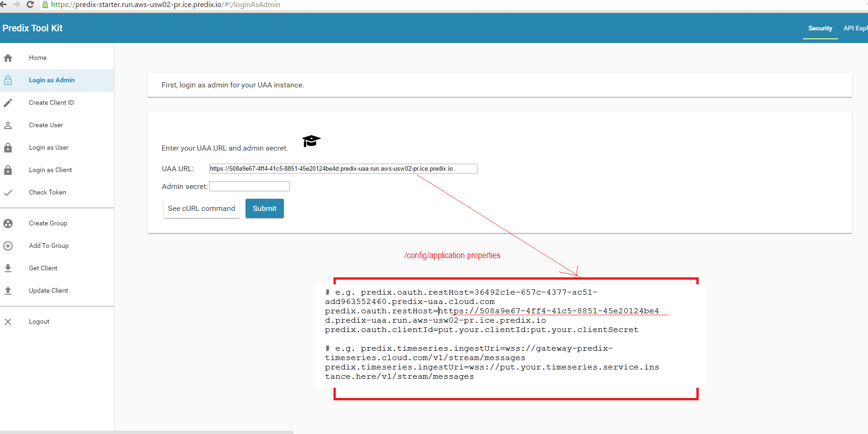
Task: Click the 'First, login as admin' instruction text
Action: coord(232,85)
